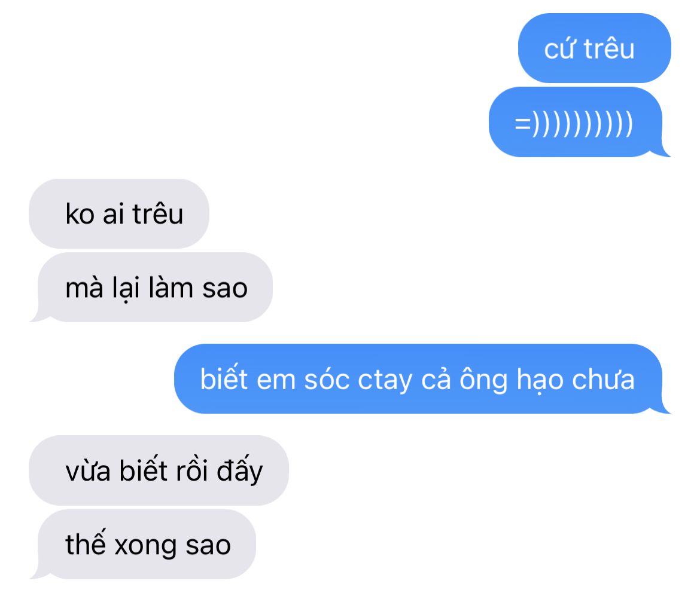Click the word 'ko' in the received bubble

[x=80, y=213]
